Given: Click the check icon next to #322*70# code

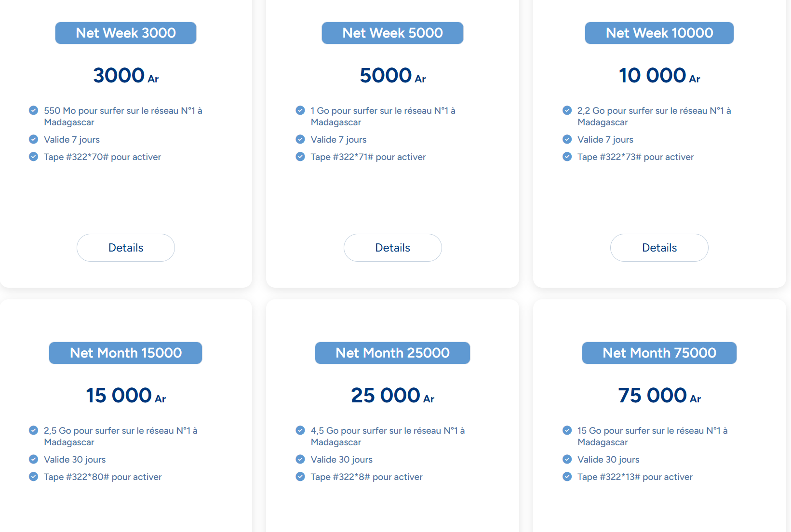Looking at the screenshot, I should coord(33,157).
